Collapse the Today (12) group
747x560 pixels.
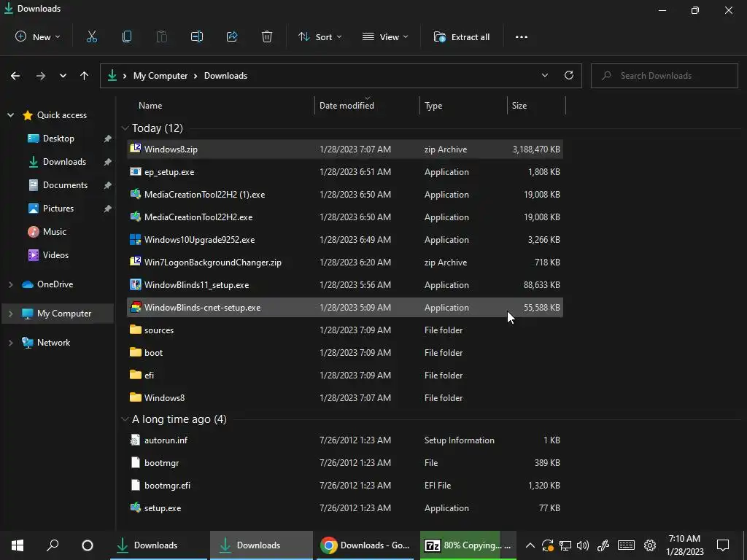125,128
